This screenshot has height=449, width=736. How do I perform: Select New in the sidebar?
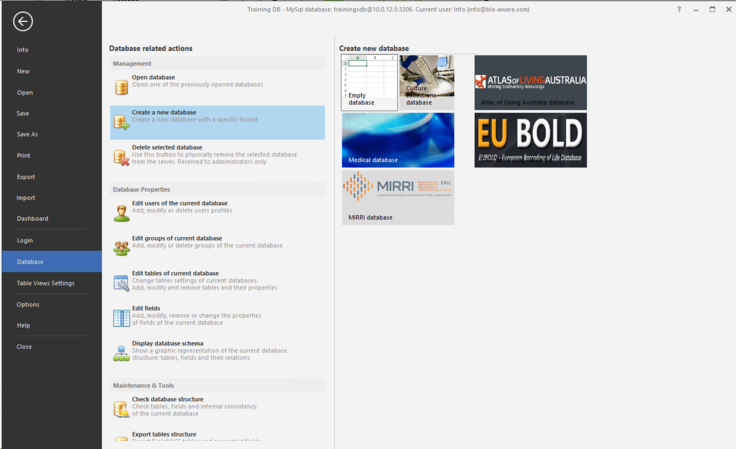click(x=23, y=71)
